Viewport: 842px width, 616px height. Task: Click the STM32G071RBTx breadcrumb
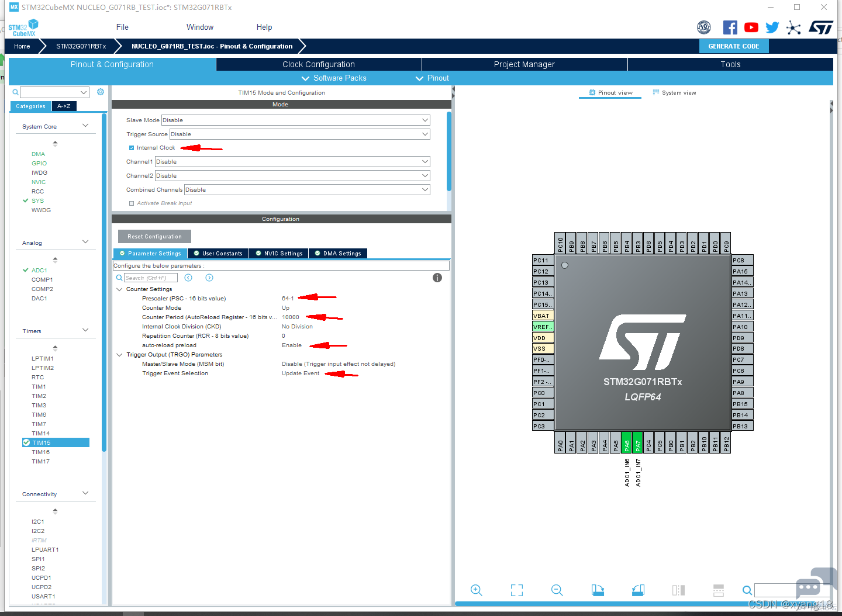pos(81,46)
